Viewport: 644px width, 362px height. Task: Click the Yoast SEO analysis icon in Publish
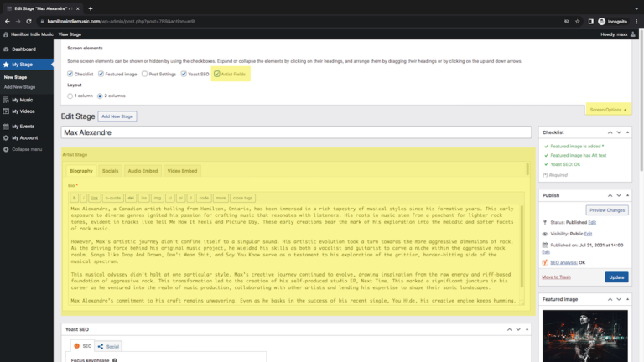point(545,261)
